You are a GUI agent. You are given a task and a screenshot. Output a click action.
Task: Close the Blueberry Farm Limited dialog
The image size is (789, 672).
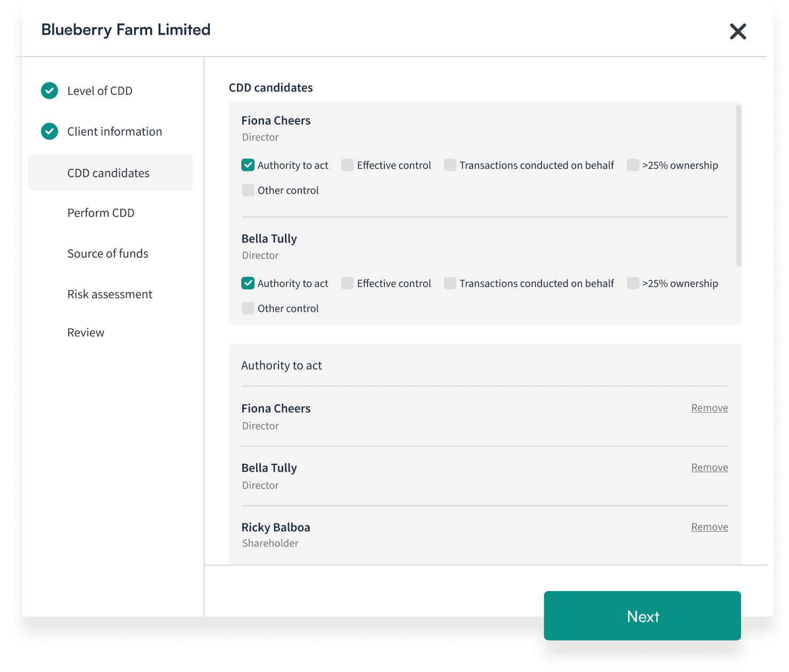(x=738, y=31)
